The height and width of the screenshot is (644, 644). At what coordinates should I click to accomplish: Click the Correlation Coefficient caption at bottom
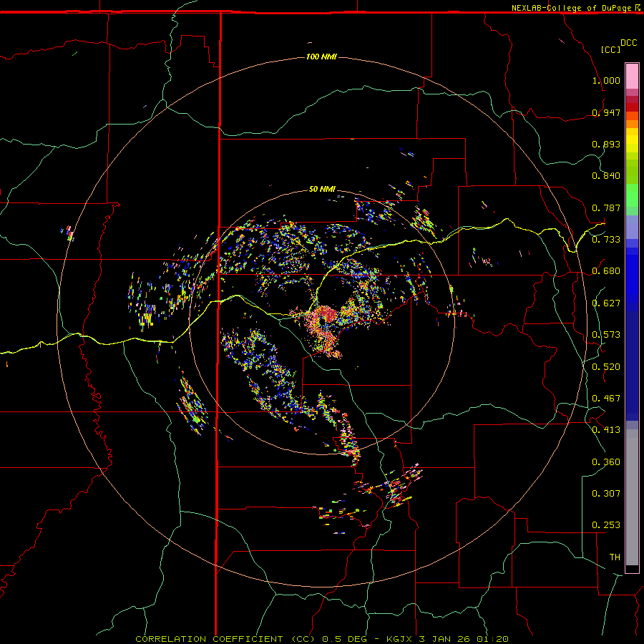click(322, 639)
